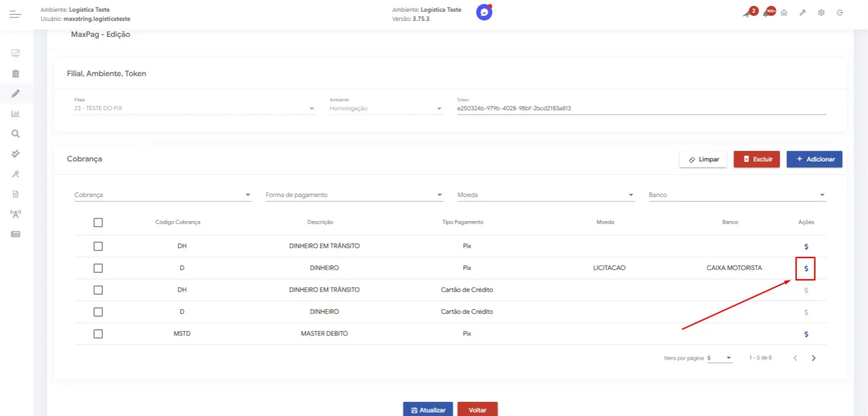Check the D DINHEIRO Cartão de Crédito row
The width and height of the screenshot is (868, 416).
98,312
